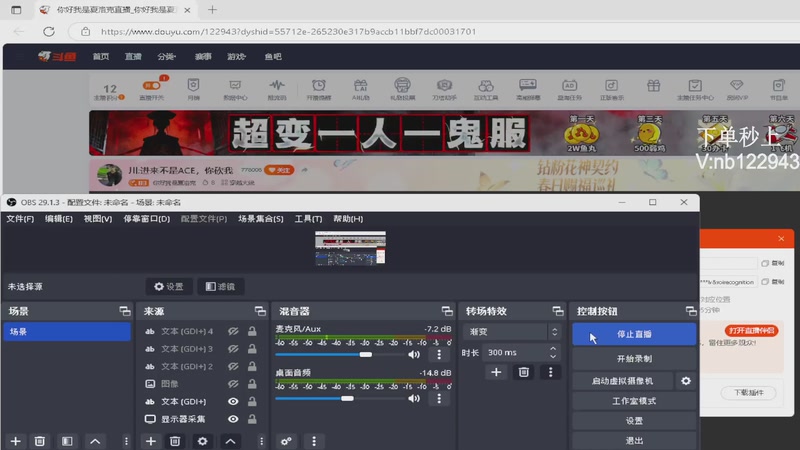
Task: Expand the Douyu 分类 nav dropdown
Action: (x=166, y=57)
